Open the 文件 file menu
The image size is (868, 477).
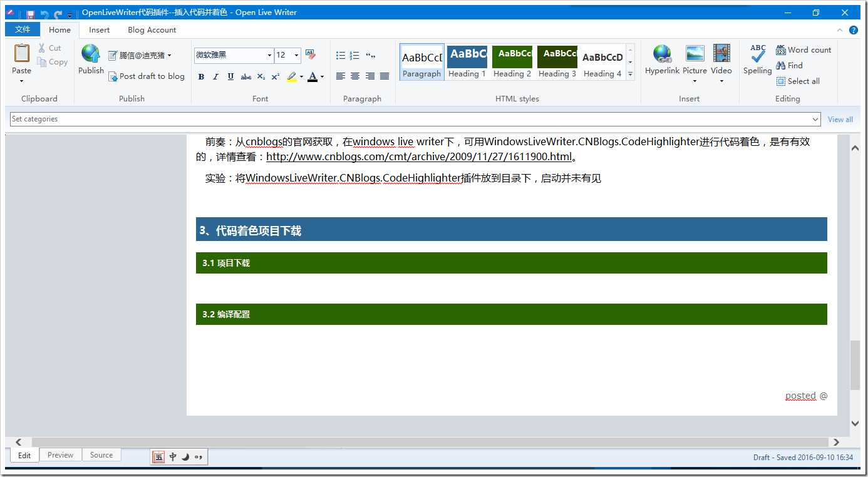pos(23,29)
